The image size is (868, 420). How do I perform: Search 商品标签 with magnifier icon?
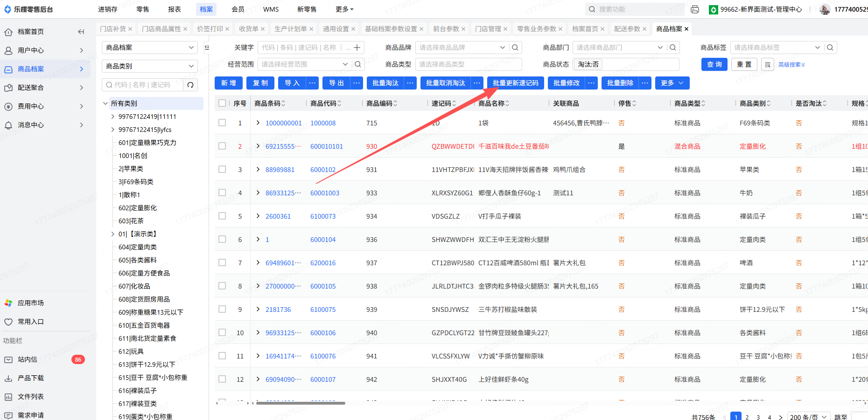coord(830,48)
